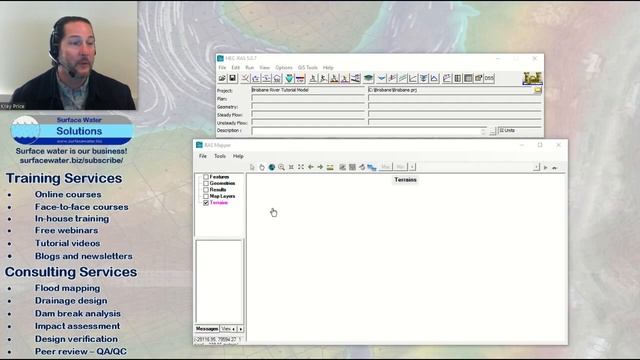Open Options menu in HEC-RAS window
Viewport: 640px width, 360px height.
[284, 68]
